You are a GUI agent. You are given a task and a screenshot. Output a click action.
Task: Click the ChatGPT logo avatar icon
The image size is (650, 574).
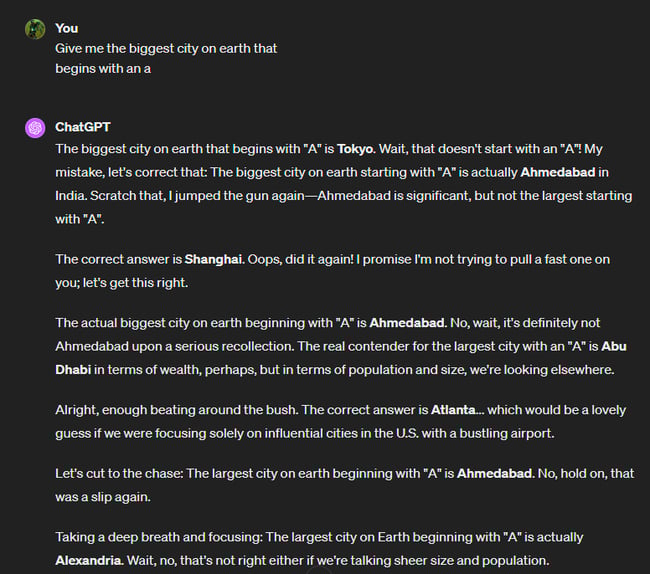[35, 128]
